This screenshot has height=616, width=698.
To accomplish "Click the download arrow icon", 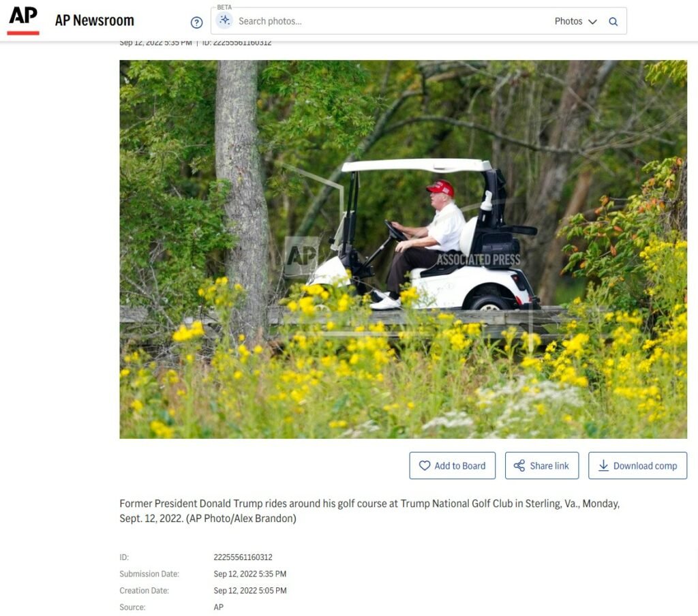I will click(603, 465).
